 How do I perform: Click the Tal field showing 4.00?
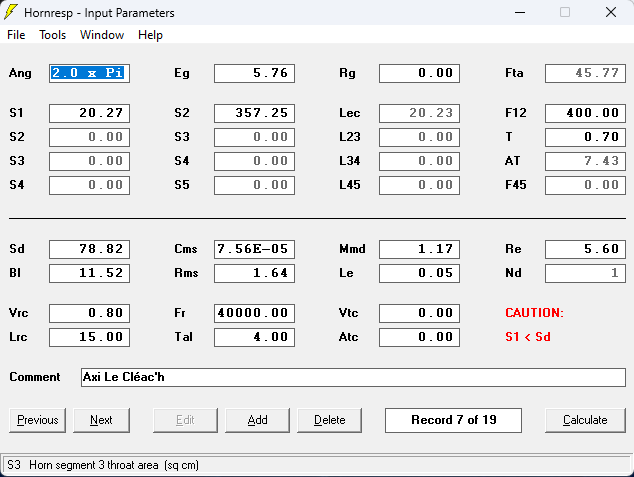(254, 337)
